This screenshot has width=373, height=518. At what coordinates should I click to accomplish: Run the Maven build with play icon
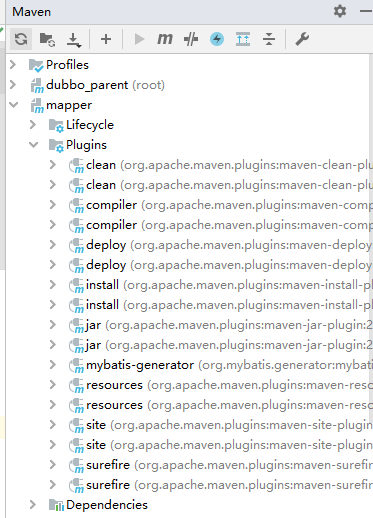point(139,39)
